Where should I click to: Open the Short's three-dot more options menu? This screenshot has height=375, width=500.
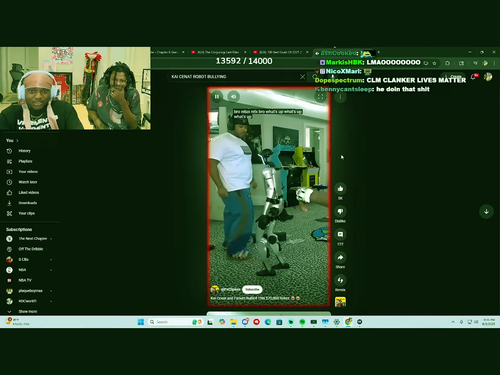coord(340,97)
